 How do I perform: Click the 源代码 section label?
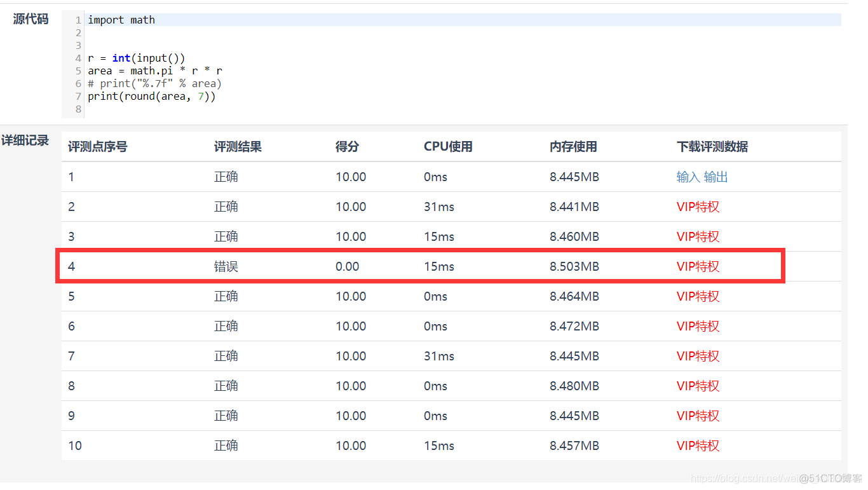click(x=31, y=19)
